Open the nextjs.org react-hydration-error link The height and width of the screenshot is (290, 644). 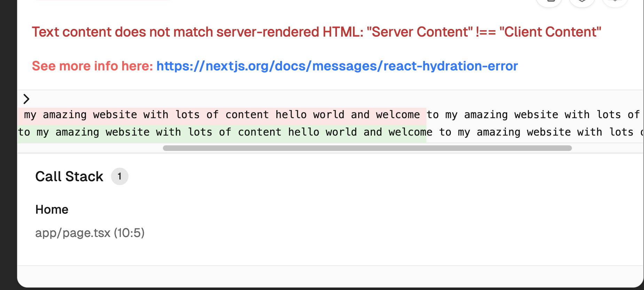click(x=337, y=66)
